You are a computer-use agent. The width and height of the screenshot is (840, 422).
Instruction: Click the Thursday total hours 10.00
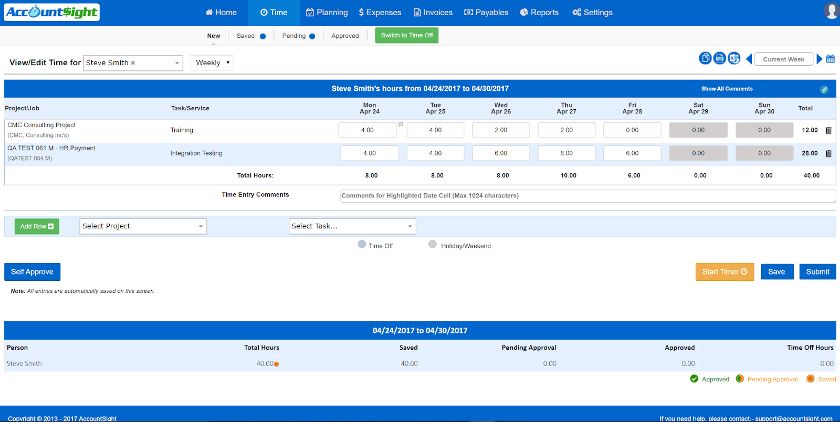point(568,176)
